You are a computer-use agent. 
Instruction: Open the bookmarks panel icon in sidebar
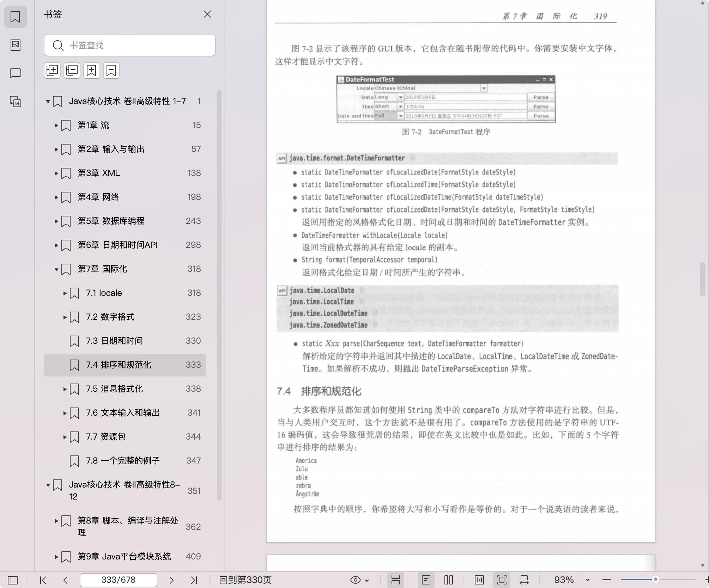click(15, 17)
